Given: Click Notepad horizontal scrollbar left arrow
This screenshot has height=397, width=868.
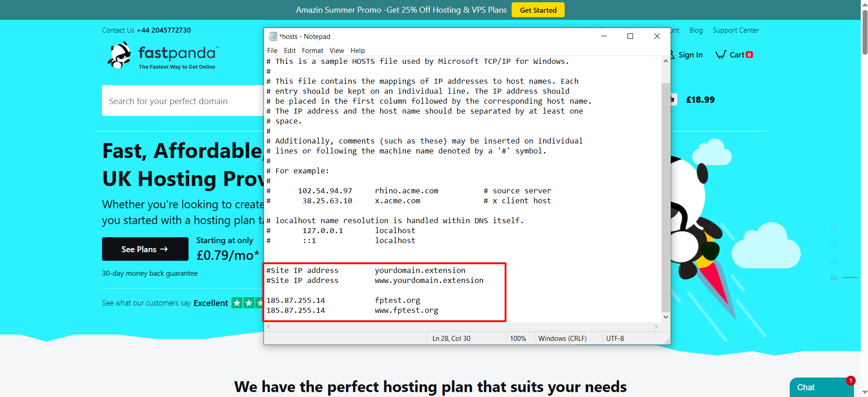Looking at the screenshot, I should [x=269, y=326].
